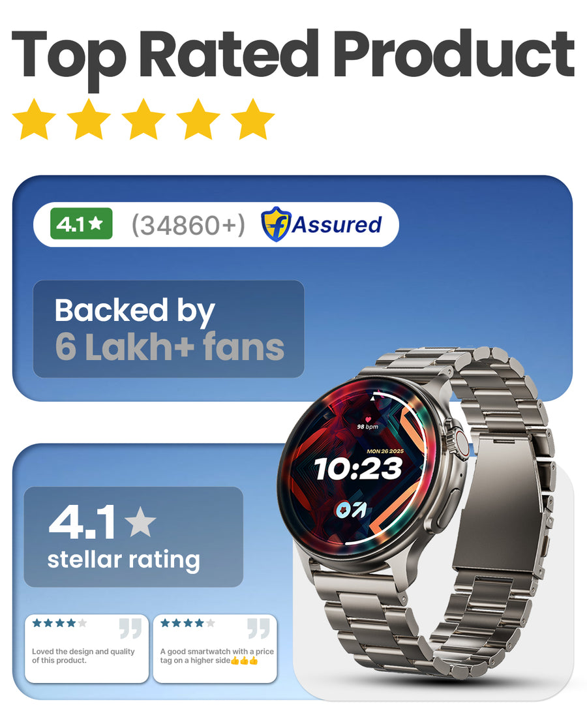Click the Top Rated Product heading
587x728 pixels.
click(293, 54)
